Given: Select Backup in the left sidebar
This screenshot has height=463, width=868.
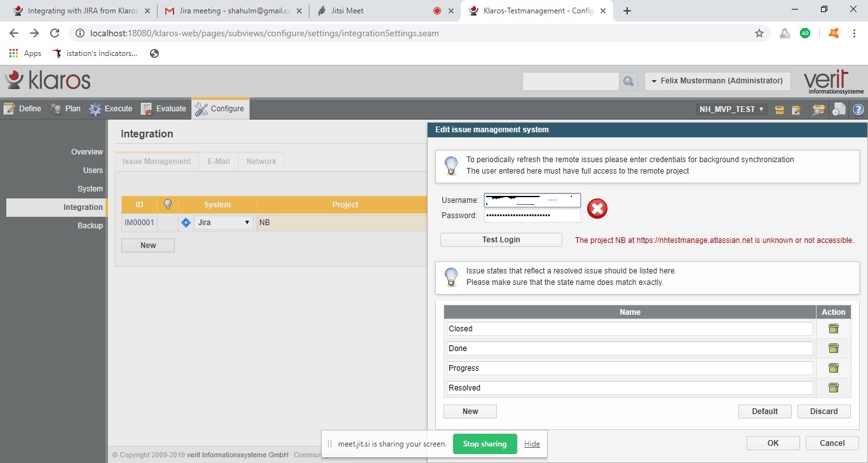Looking at the screenshot, I should 90,226.
